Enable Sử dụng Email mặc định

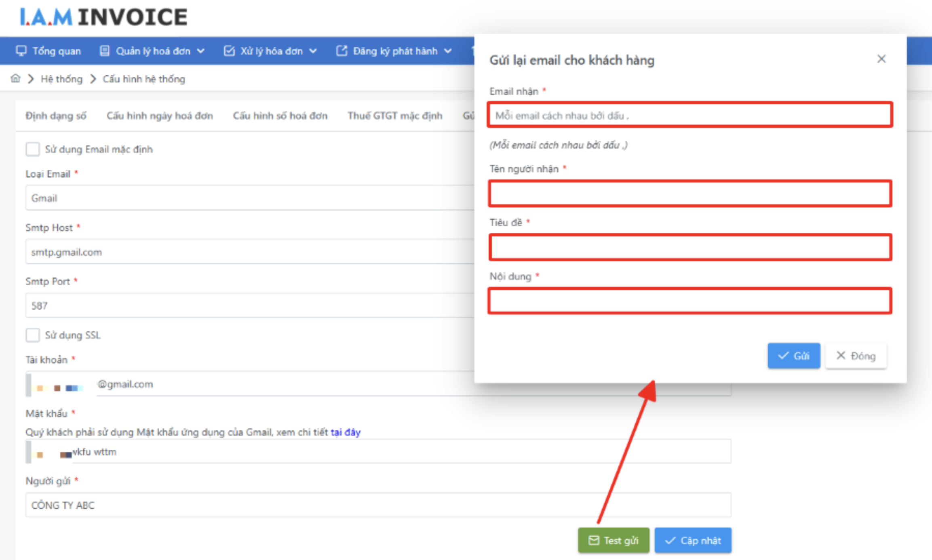coord(32,149)
